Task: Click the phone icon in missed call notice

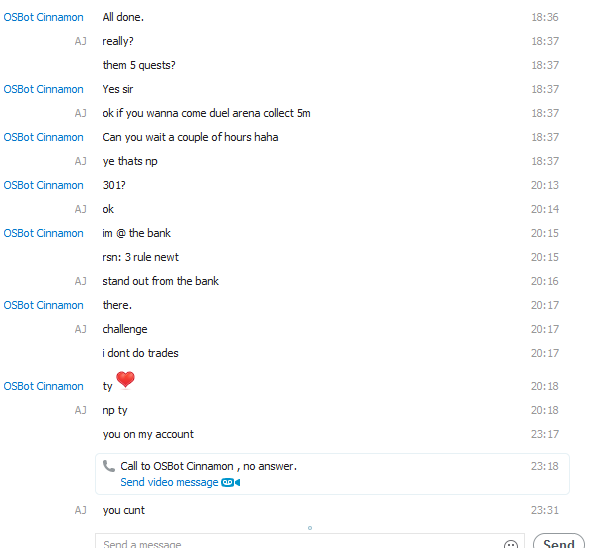Action: point(109,466)
